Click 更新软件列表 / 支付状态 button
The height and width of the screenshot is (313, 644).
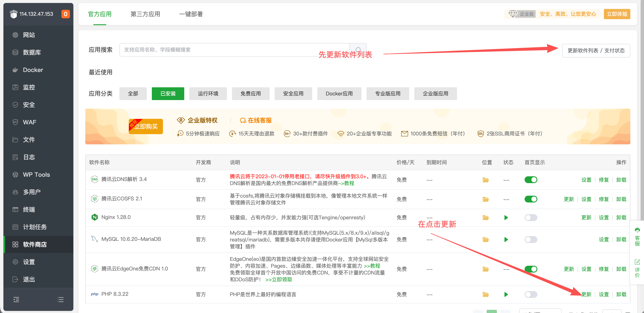click(596, 51)
